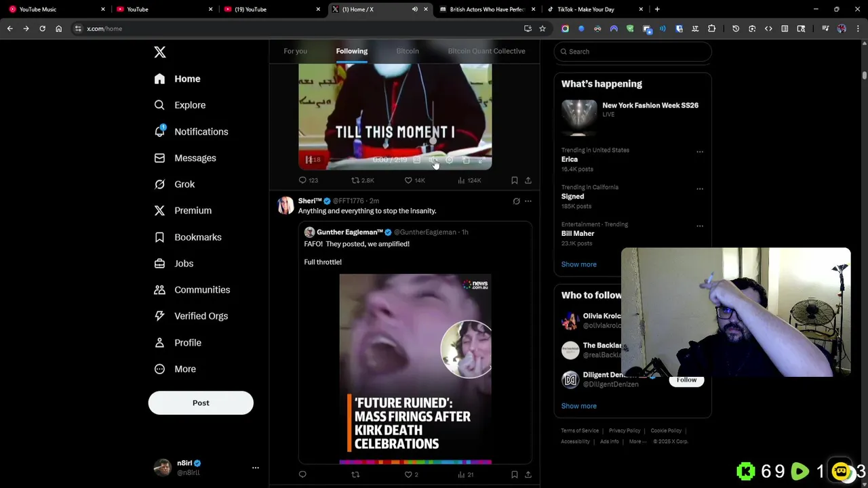Play the 'Future Ruined' news video
The width and height of the screenshot is (868, 488).
point(415,369)
